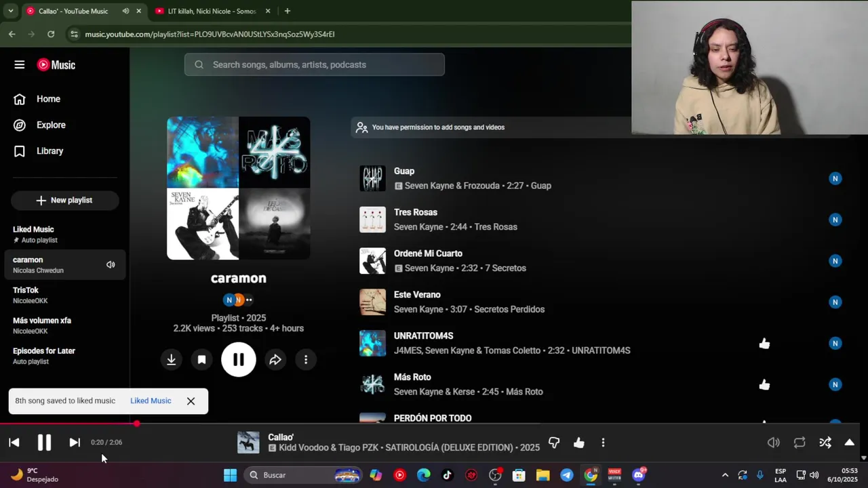Play the song UNRATITOM4S
The width and height of the screenshot is (868, 488).
pos(423,335)
